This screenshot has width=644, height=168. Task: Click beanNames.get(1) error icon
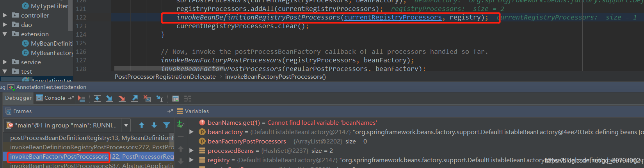click(x=202, y=122)
